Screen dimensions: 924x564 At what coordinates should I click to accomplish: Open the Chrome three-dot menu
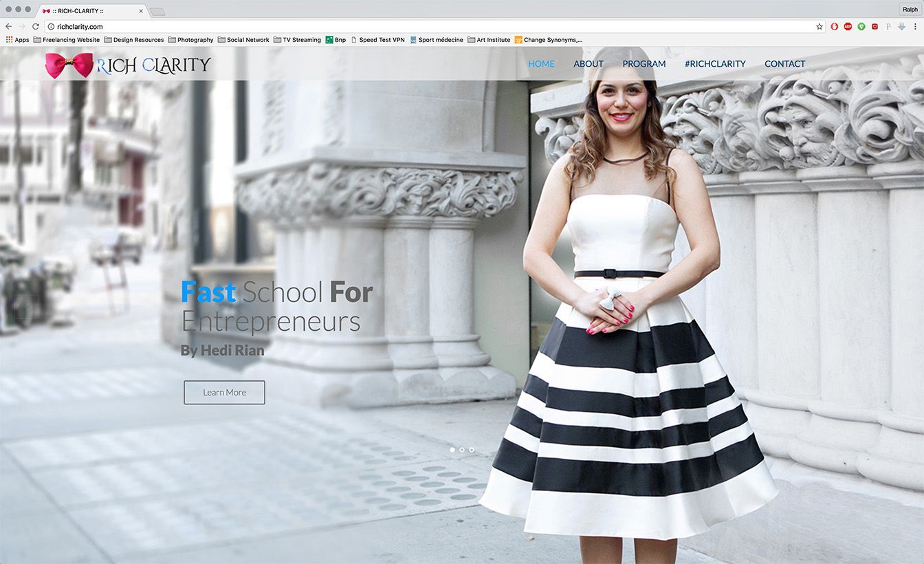[915, 26]
